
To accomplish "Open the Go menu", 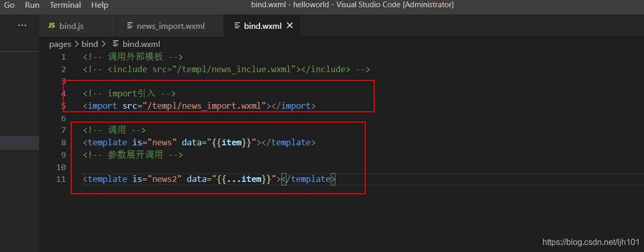I will [x=9, y=5].
